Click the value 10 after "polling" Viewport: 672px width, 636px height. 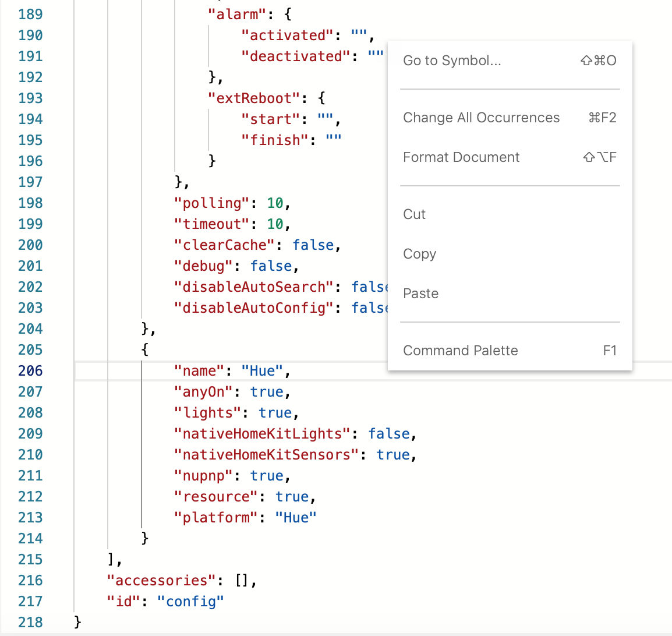pyautogui.click(x=275, y=203)
